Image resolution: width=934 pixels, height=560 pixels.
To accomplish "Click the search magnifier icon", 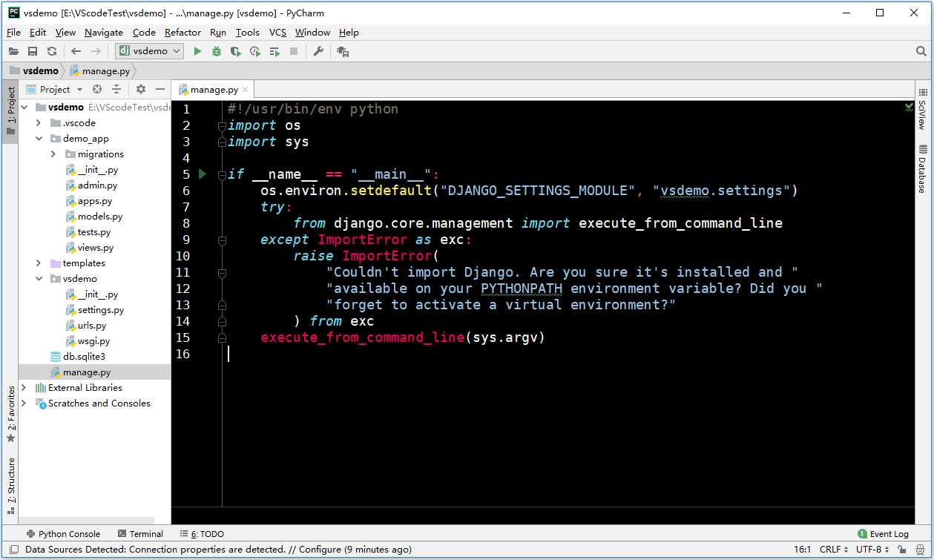I will [921, 51].
